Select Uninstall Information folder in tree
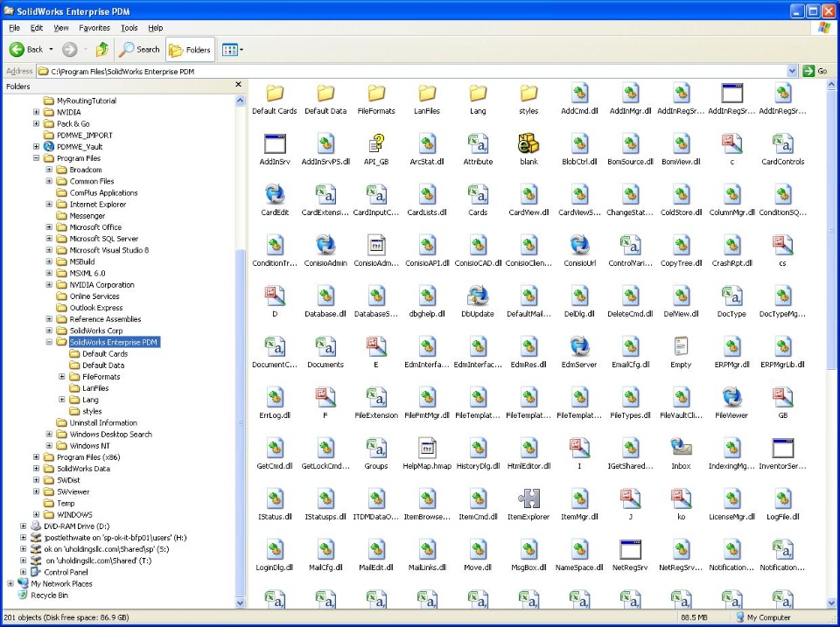The image size is (840, 627). (x=103, y=422)
